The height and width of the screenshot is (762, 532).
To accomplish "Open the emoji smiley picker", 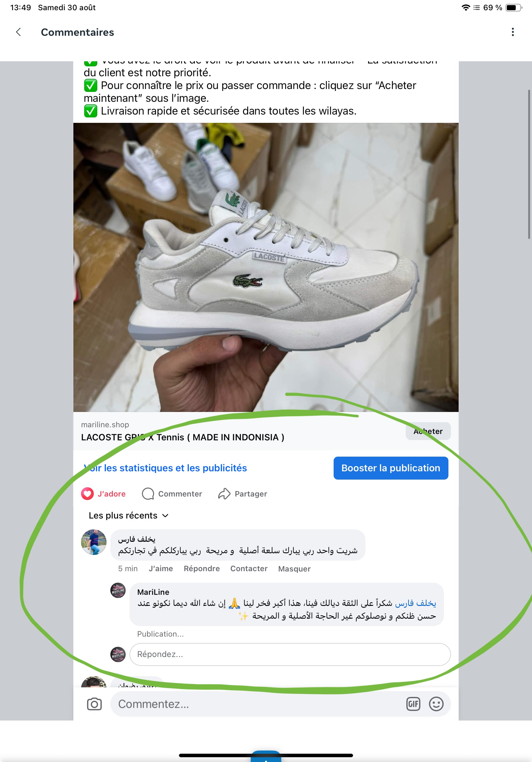I will point(436,704).
